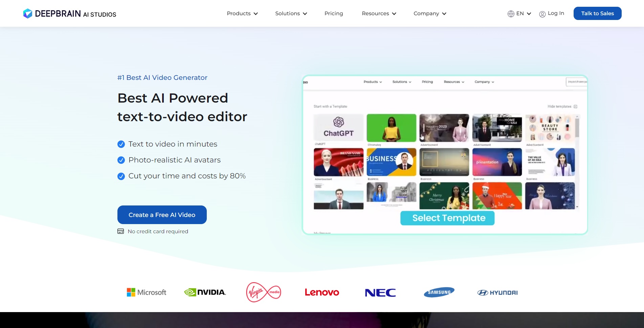Select the dark gold presentation template
Image resolution: width=644 pixels, height=328 pixels.
tap(444, 162)
